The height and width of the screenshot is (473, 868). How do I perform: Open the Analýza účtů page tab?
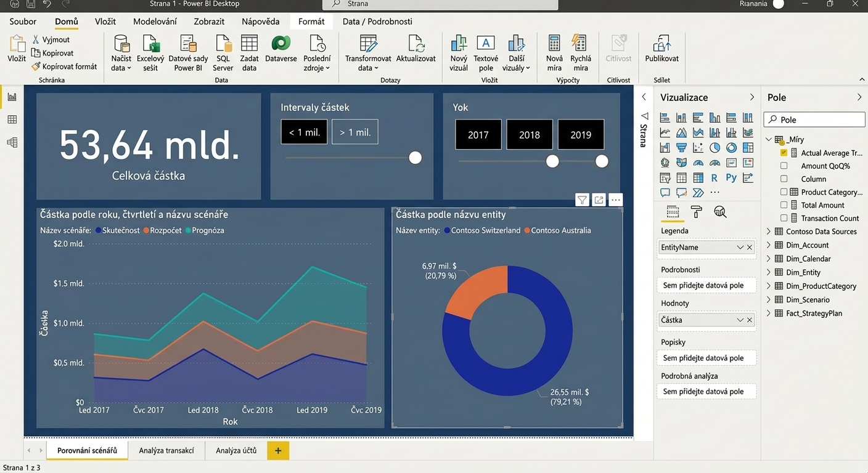click(x=236, y=450)
